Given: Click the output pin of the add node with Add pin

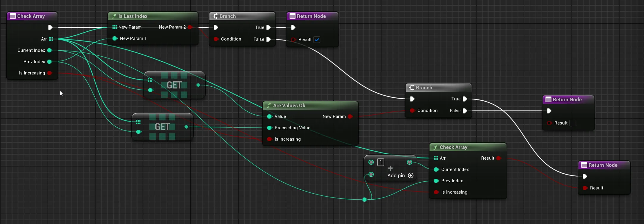Looking at the screenshot, I should (x=409, y=162).
